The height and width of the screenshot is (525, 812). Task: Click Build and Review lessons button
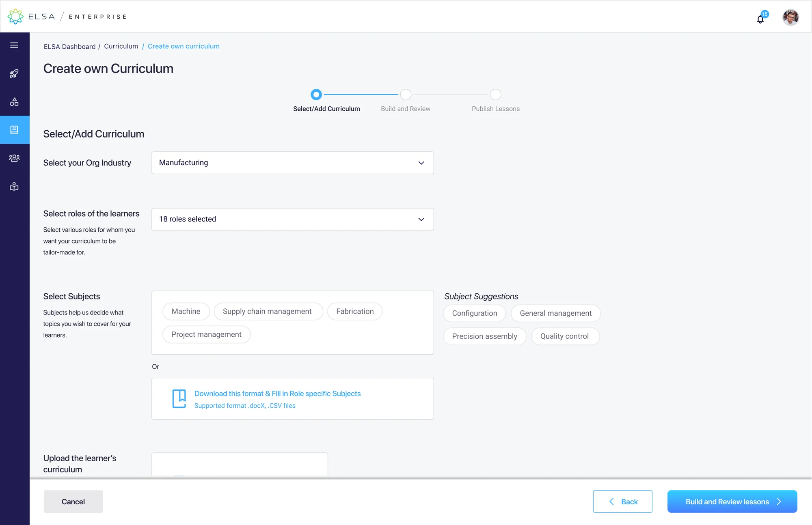pos(732,501)
